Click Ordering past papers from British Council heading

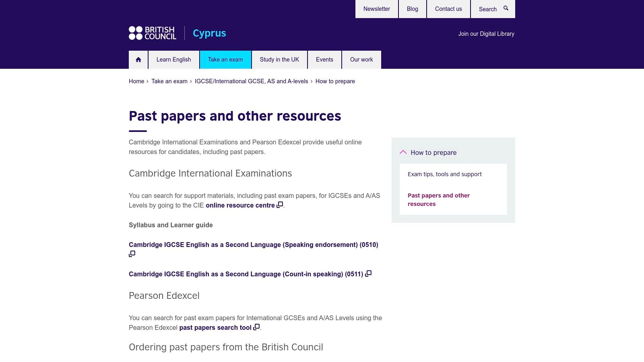click(x=226, y=347)
